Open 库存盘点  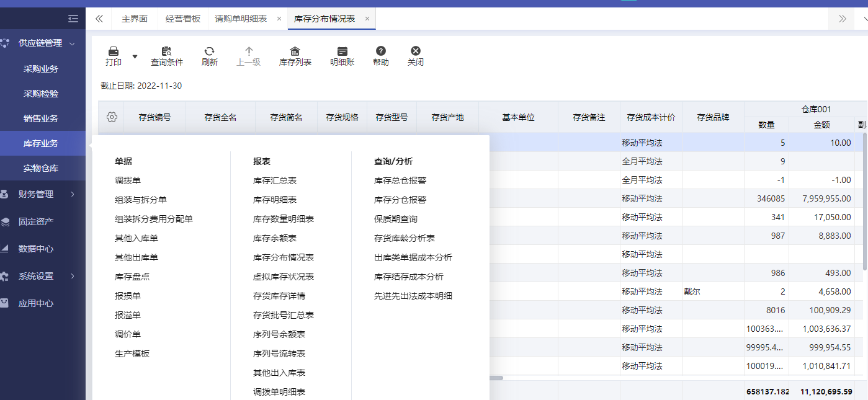tap(132, 277)
